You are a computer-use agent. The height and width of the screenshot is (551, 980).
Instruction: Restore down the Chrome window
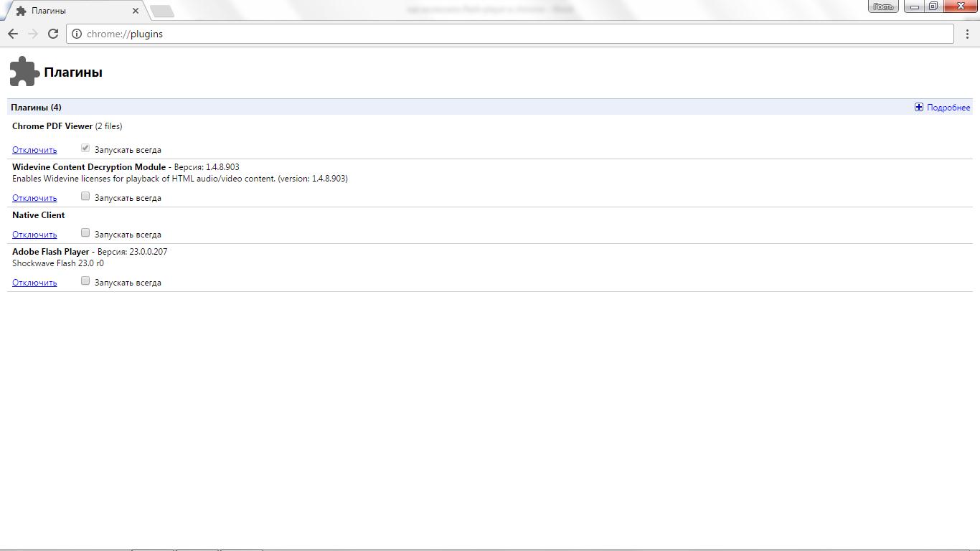(x=933, y=6)
